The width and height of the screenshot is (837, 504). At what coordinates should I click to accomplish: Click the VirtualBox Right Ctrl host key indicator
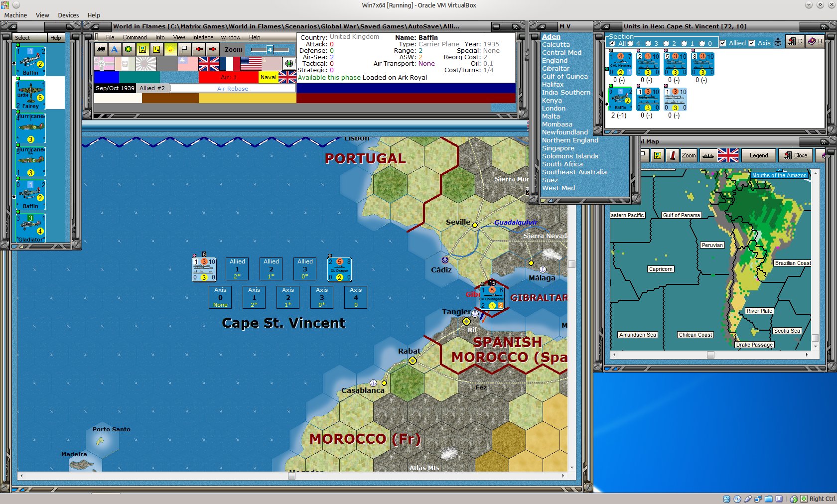(x=822, y=499)
